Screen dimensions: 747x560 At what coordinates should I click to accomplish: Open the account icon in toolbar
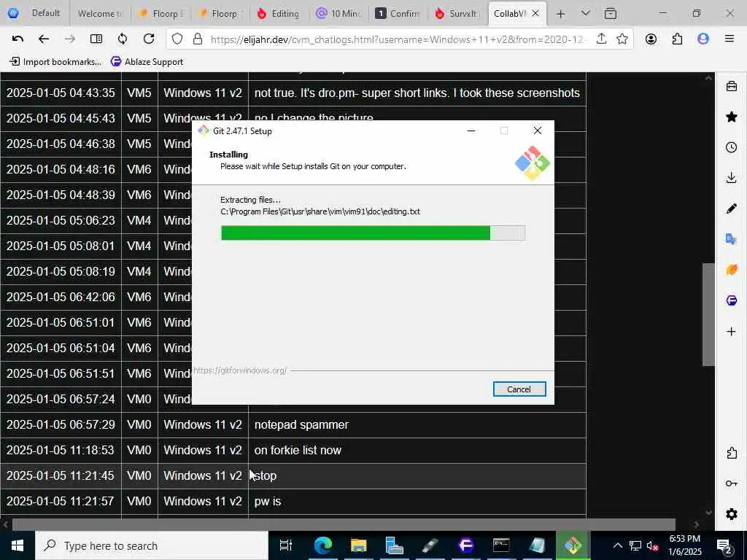click(x=651, y=39)
